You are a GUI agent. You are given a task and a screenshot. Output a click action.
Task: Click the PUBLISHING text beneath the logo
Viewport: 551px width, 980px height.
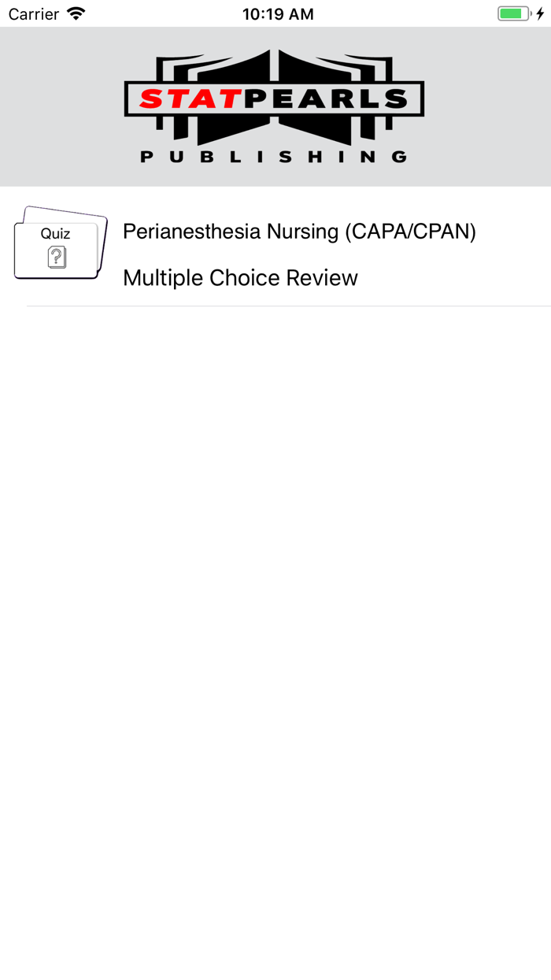(x=275, y=155)
